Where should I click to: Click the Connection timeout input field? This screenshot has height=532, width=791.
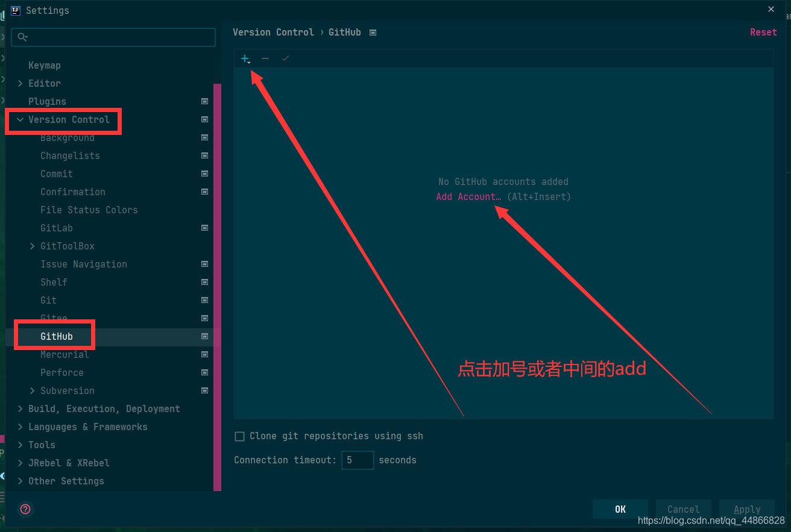coord(358,460)
